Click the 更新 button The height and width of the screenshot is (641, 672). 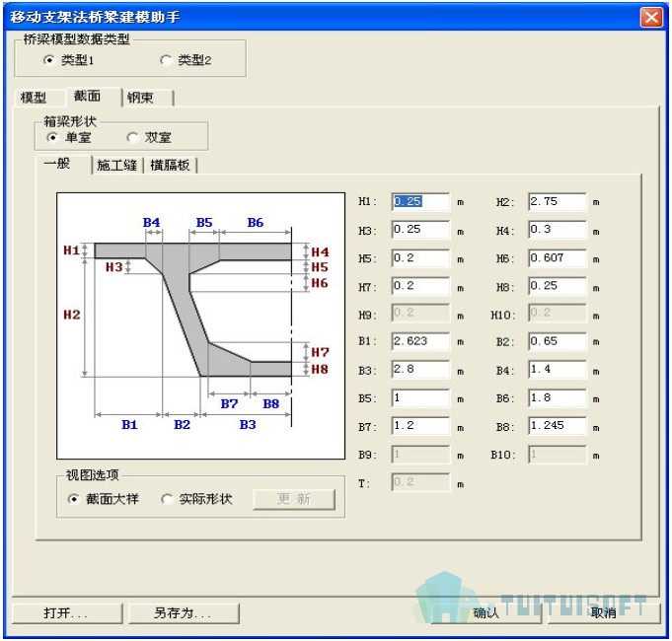[x=294, y=499]
